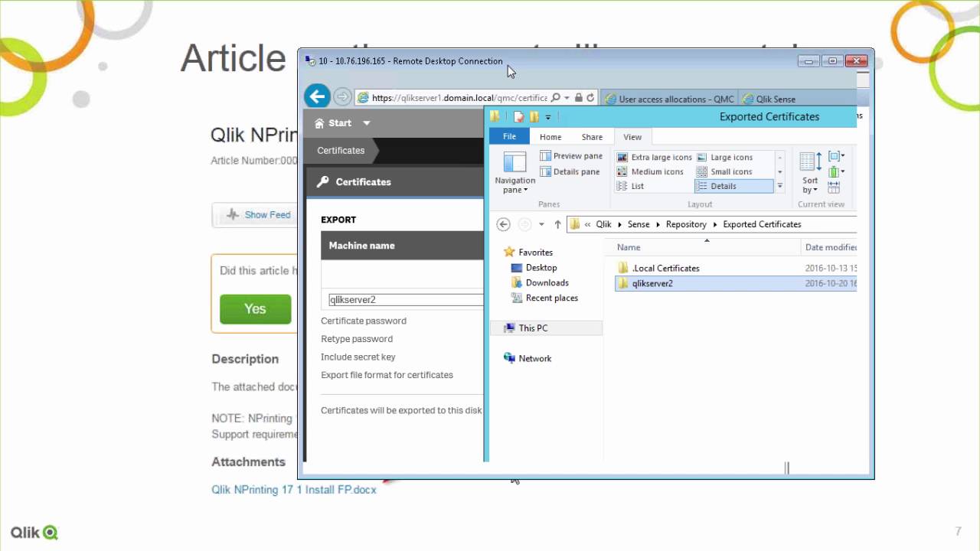Click the search magnifier in address bar
This screenshot has height=551, width=980.
[556, 98]
